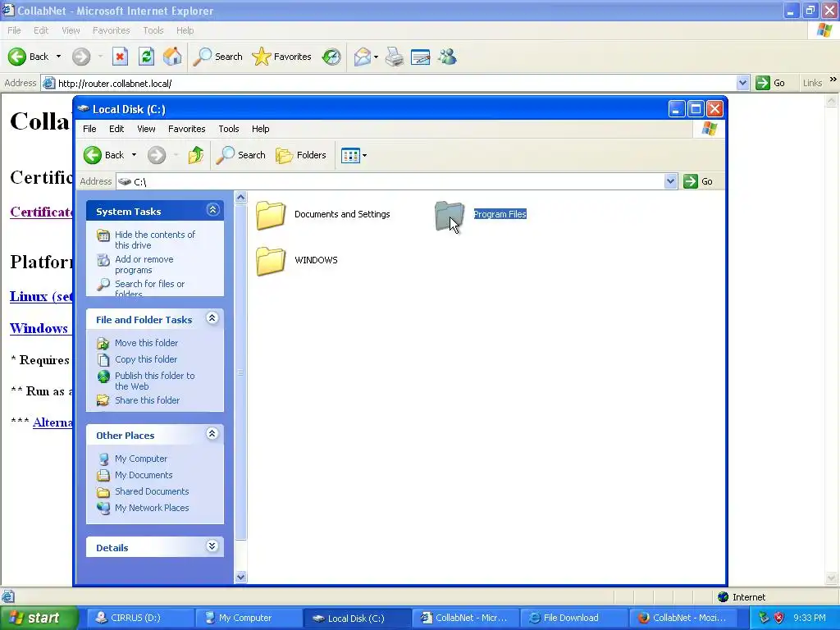
Task: Click Internet Explorer's Messenger button
Action: tap(447, 57)
